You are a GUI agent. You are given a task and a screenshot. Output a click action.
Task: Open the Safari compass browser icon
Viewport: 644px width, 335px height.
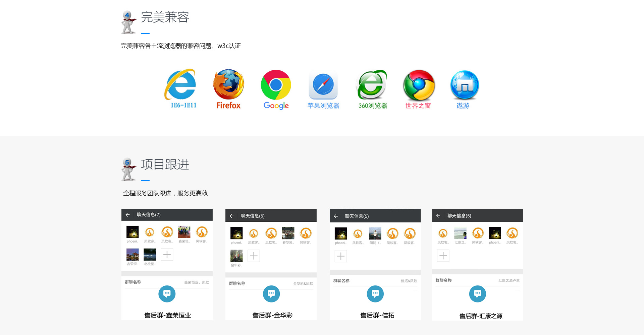tap(323, 85)
